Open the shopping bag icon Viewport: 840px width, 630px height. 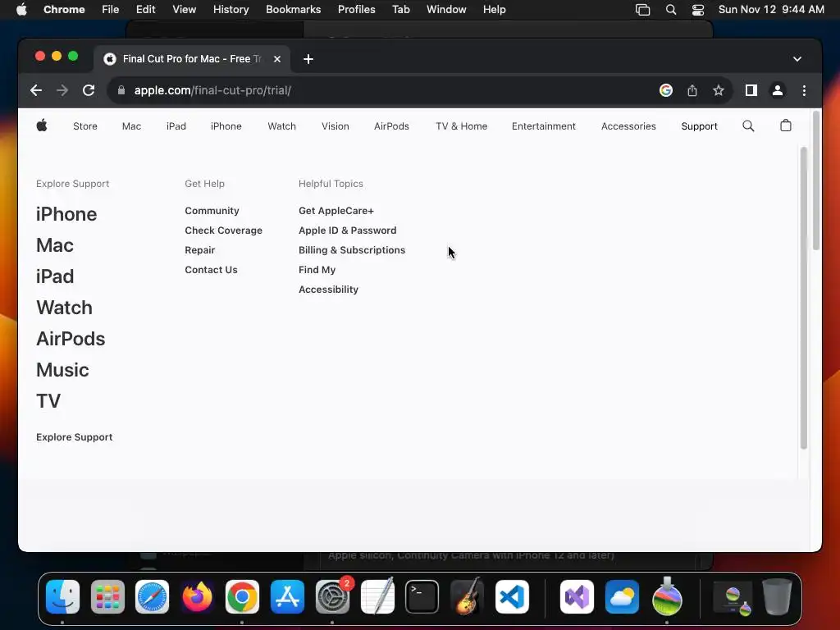(x=785, y=126)
